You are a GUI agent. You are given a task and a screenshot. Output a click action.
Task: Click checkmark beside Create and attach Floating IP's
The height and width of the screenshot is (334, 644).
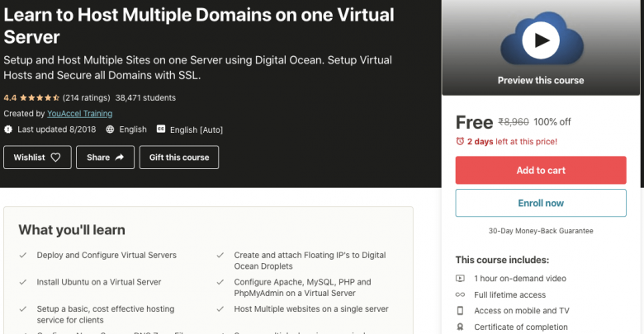(220, 255)
